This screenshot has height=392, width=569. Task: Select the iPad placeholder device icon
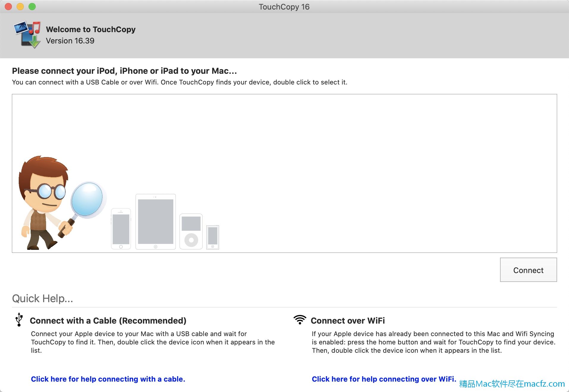click(x=155, y=222)
